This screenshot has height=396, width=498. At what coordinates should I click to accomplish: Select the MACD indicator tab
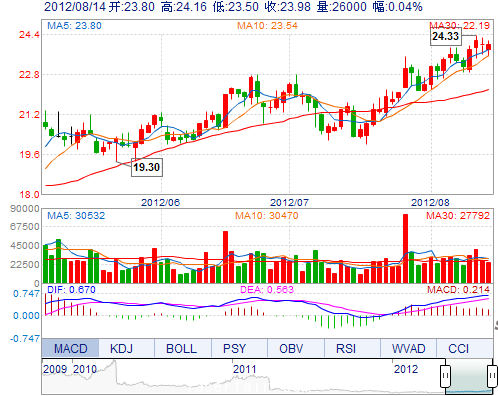click(70, 349)
